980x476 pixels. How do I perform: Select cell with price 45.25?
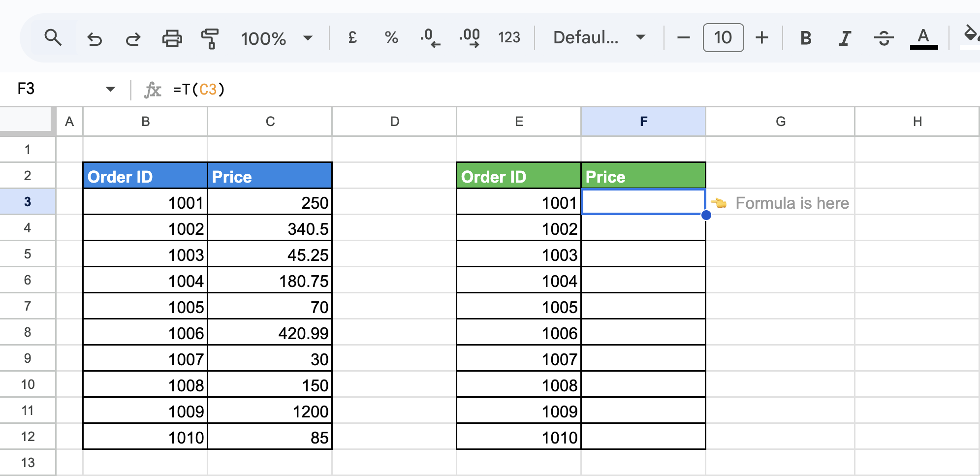270,254
